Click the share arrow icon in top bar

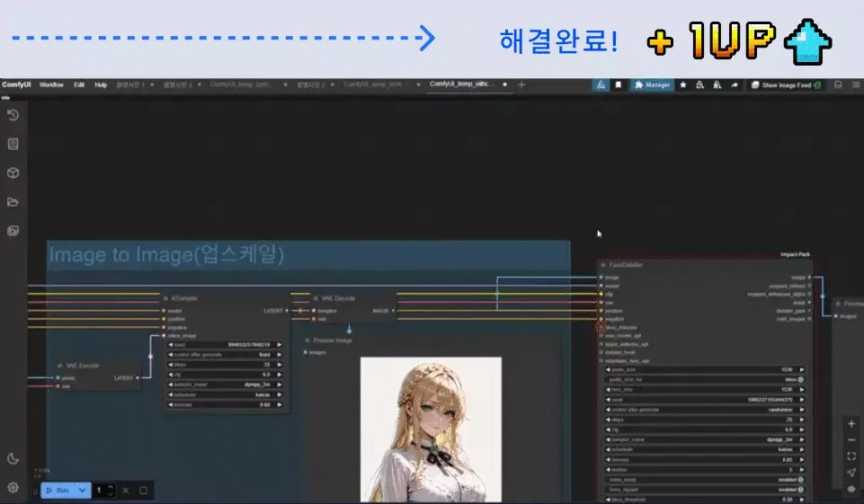pos(735,84)
